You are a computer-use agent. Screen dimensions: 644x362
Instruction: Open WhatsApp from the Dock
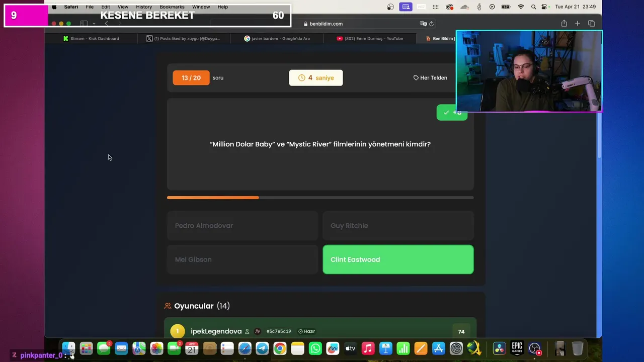(x=315, y=348)
